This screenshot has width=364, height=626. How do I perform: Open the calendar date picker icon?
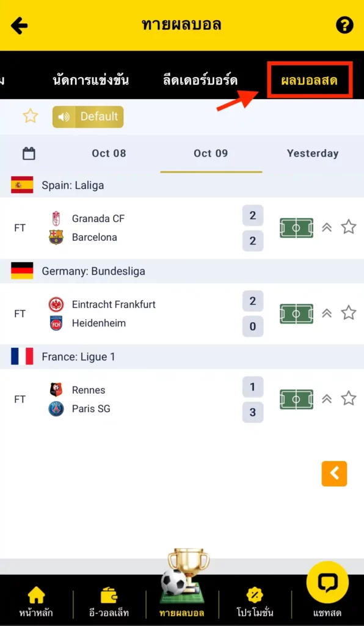pos(29,153)
